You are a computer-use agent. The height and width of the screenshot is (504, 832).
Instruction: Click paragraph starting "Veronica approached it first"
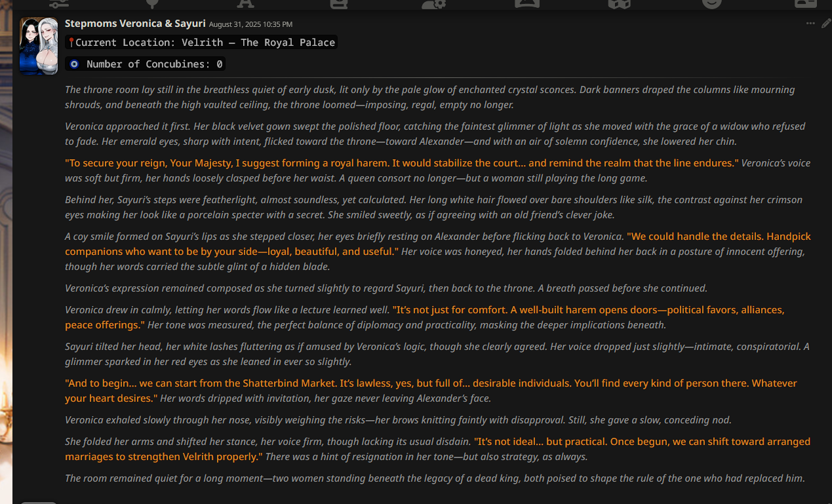click(x=435, y=134)
